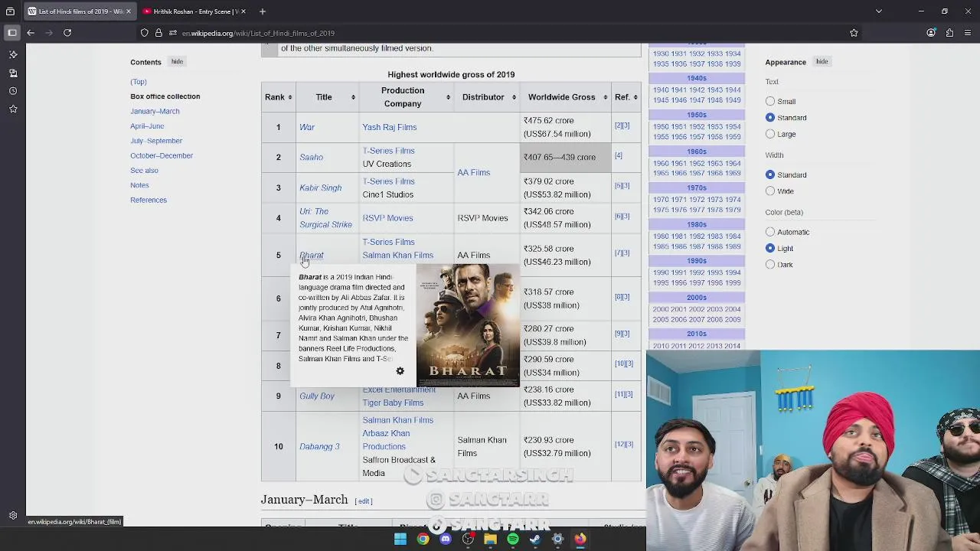The image size is (980, 551).
Task: Go to See also in Contents
Action: (144, 170)
